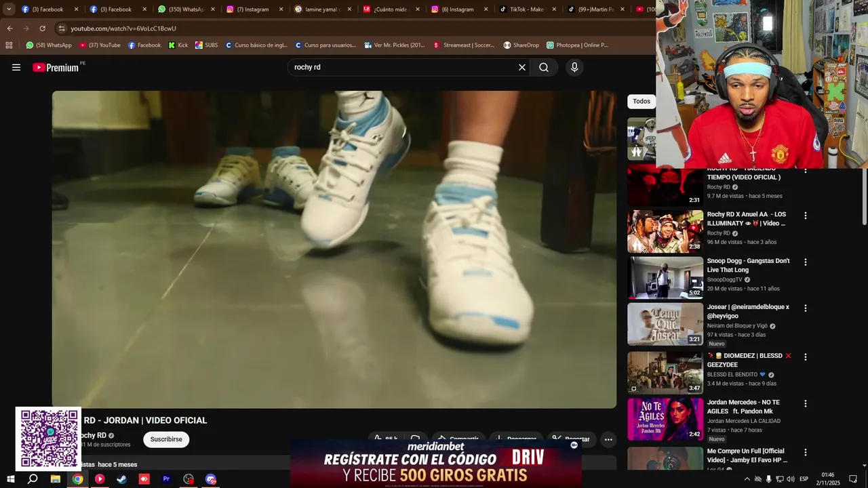Viewport: 868px width, 488px height.
Task: Click the magnifier search button
Action: tap(544, 67)
